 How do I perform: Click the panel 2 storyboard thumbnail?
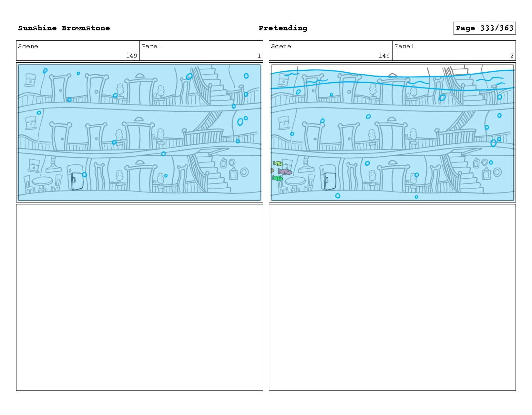tap(392, 132)
